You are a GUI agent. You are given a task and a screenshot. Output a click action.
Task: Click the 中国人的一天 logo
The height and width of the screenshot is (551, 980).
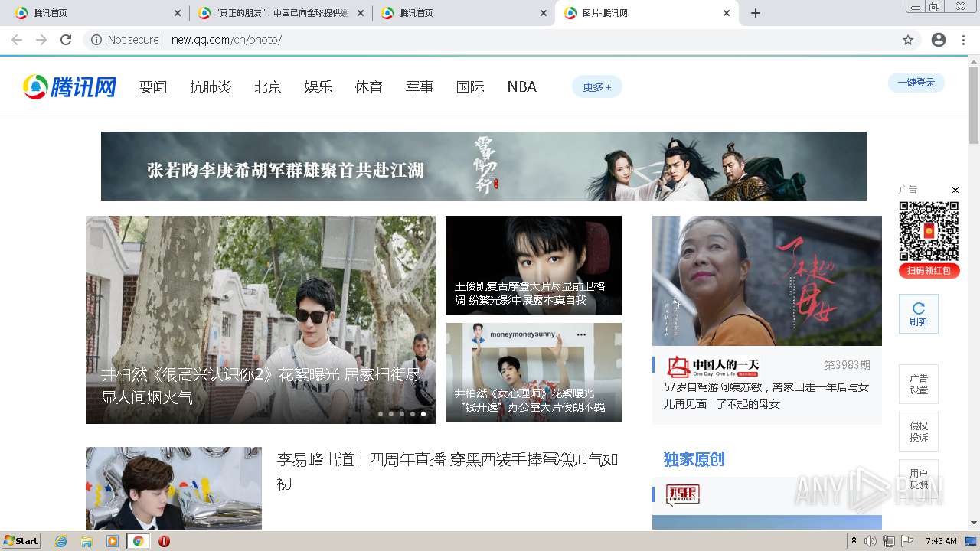(x=712, y=367)
